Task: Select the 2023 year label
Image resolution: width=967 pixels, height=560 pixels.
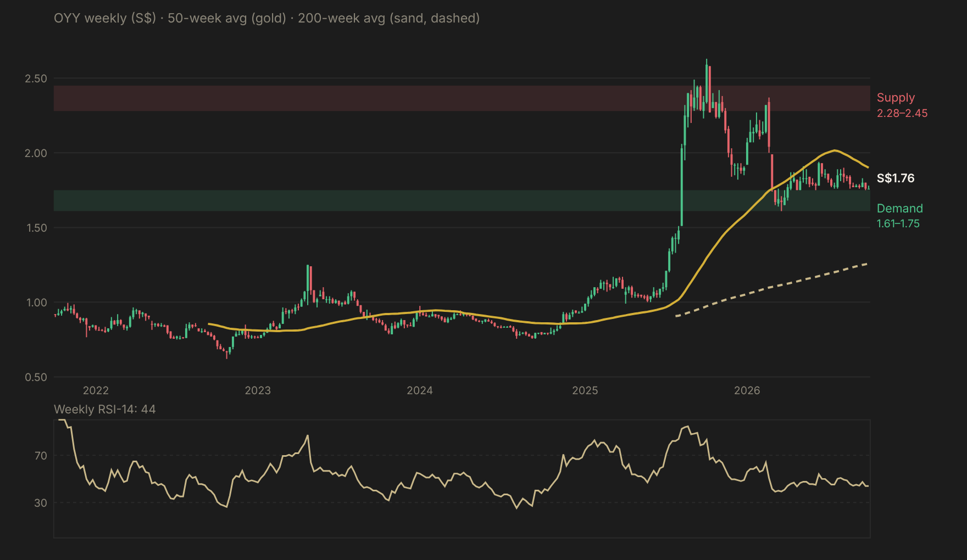Action: (258, 390)
